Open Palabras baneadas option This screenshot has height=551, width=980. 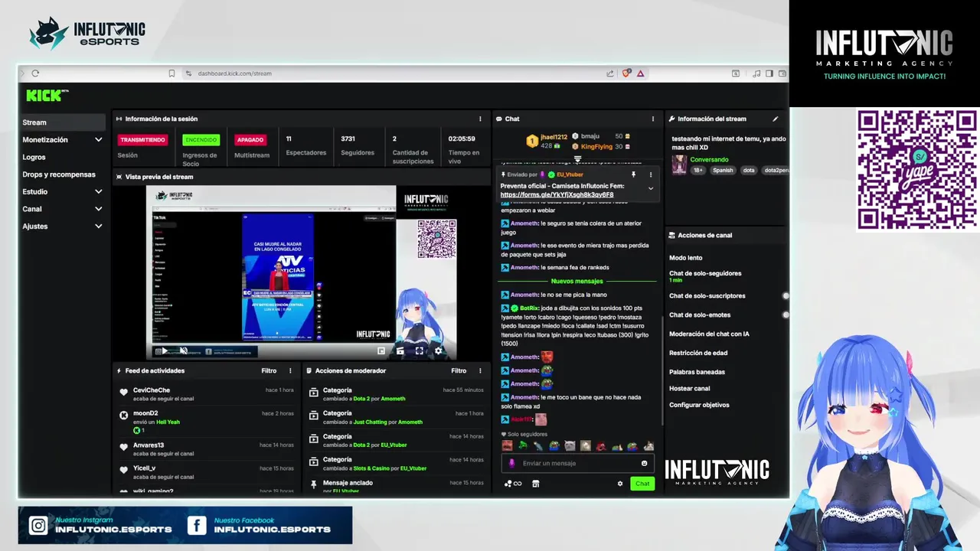tap(697, 372)
